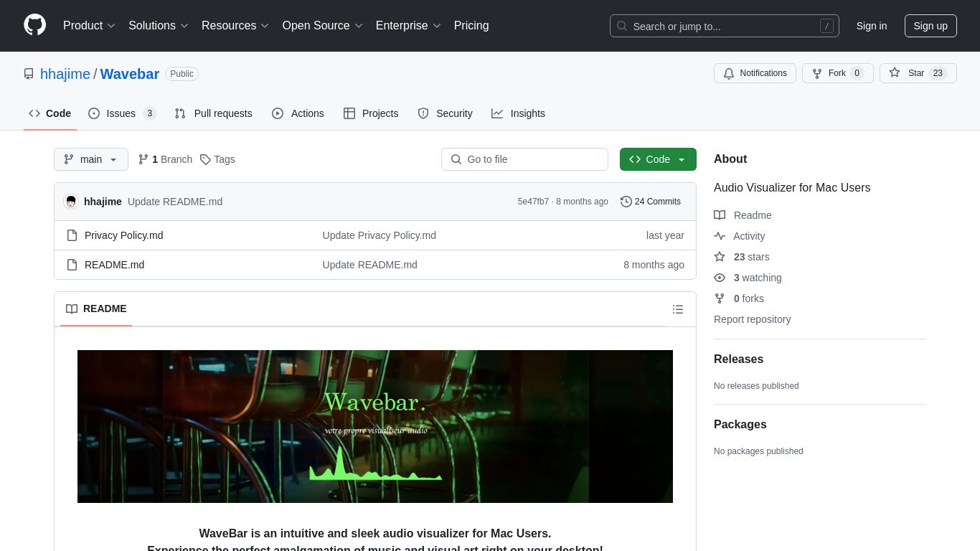Open the README outline icon
Screen dimensions: 980x551
click(678, 309)
